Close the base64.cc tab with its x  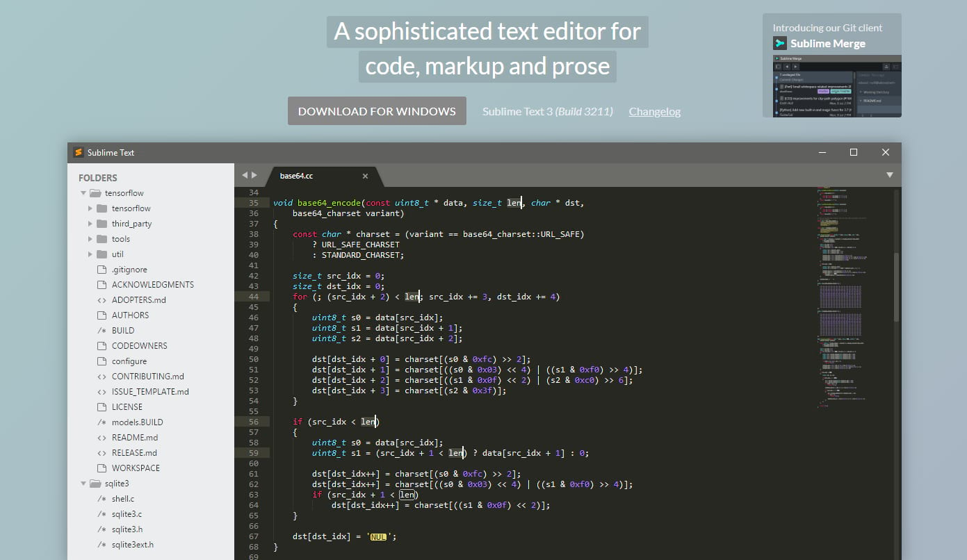point(365,176)
